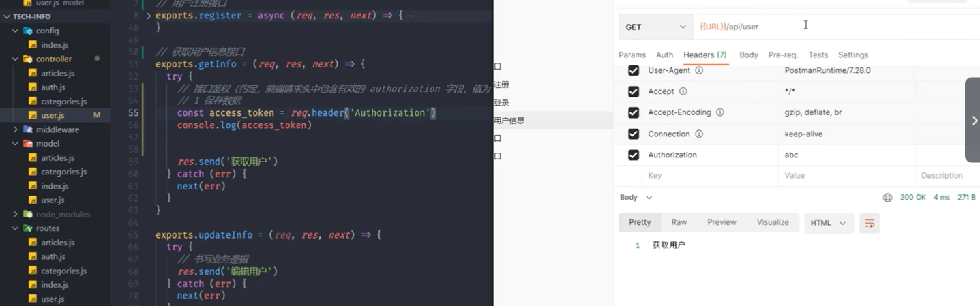
Task: Click the config folder icon
Action: (28, 31)
